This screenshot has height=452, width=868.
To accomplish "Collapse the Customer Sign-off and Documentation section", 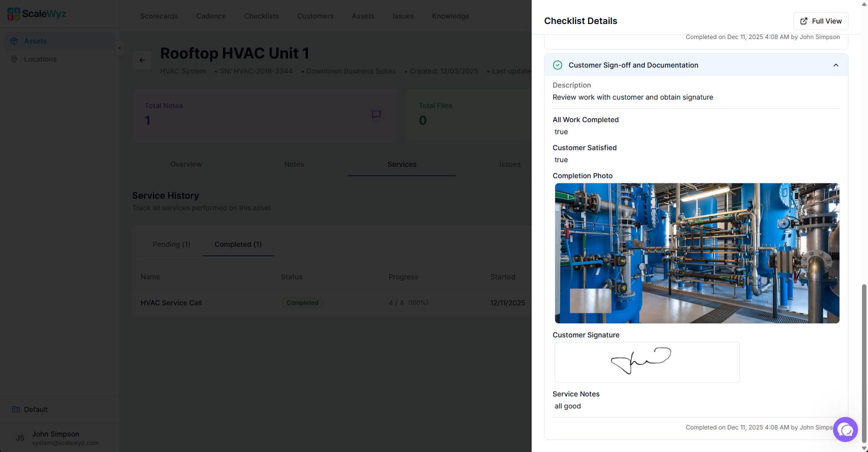I will 835,65.
